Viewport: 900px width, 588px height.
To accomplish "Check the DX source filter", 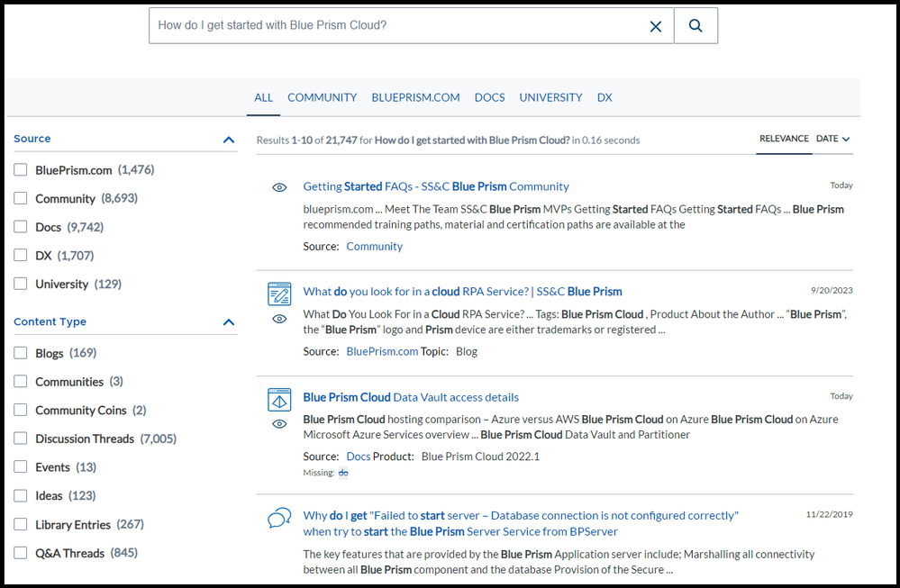I will [21, 255].
